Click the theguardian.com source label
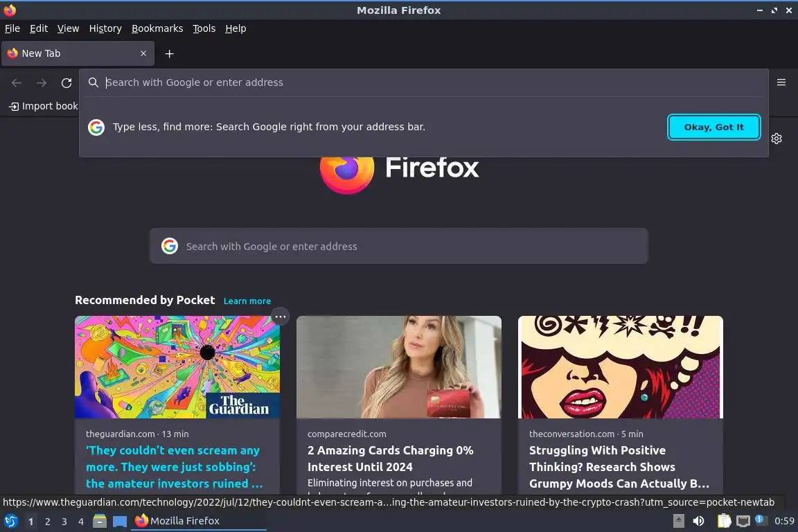This screenshot has height=532, width=798. (x=120, y=434)
